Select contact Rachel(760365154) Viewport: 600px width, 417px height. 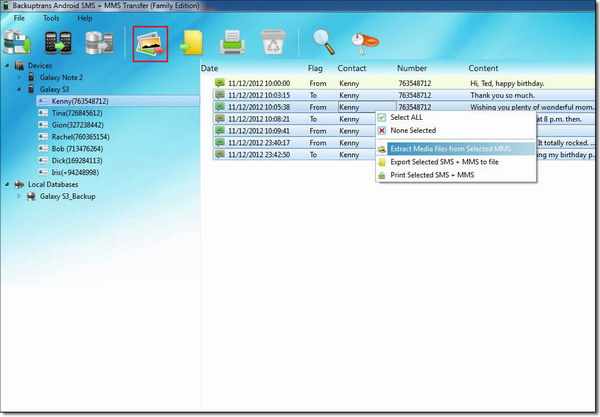[80, 137]
